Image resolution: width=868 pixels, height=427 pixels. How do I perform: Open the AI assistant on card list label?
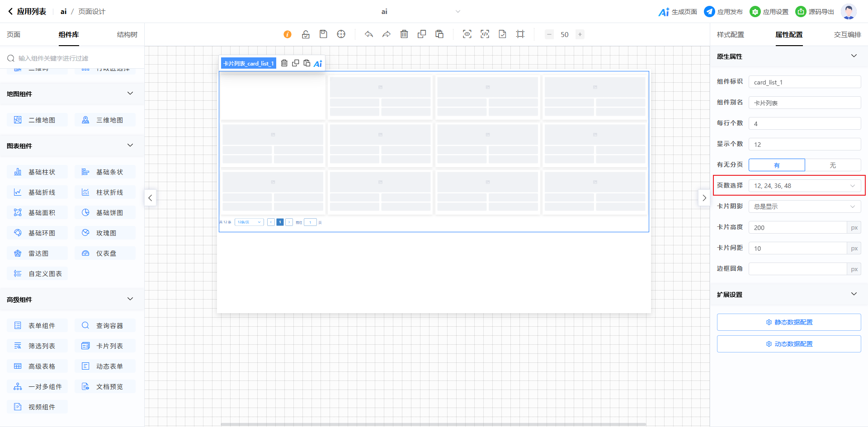point(318,63)
